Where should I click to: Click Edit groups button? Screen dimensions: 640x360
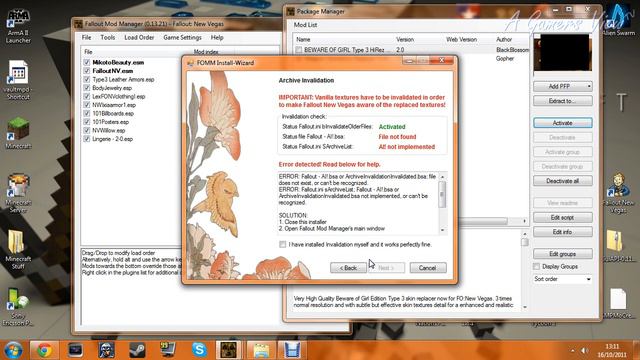562,254
